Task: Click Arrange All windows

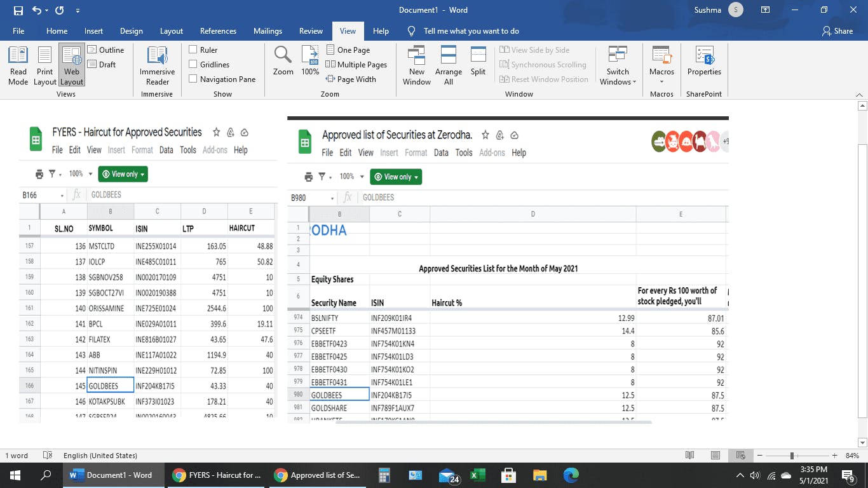Action: coord(448,66)
